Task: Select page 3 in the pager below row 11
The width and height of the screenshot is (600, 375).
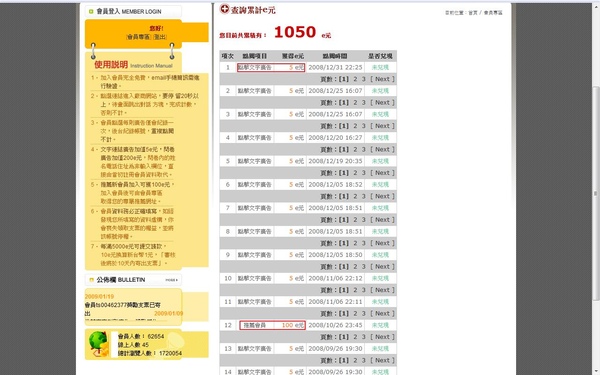Action: pos(364,313)
